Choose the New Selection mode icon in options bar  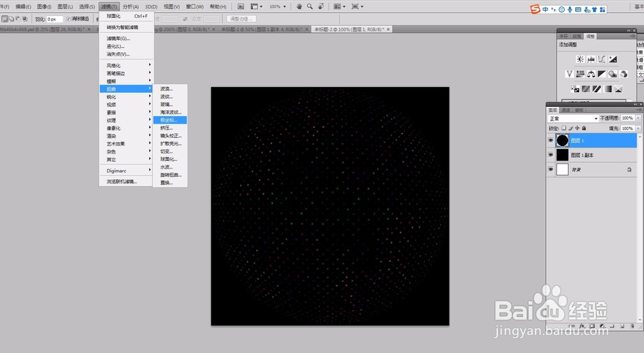tap(5, 19)
